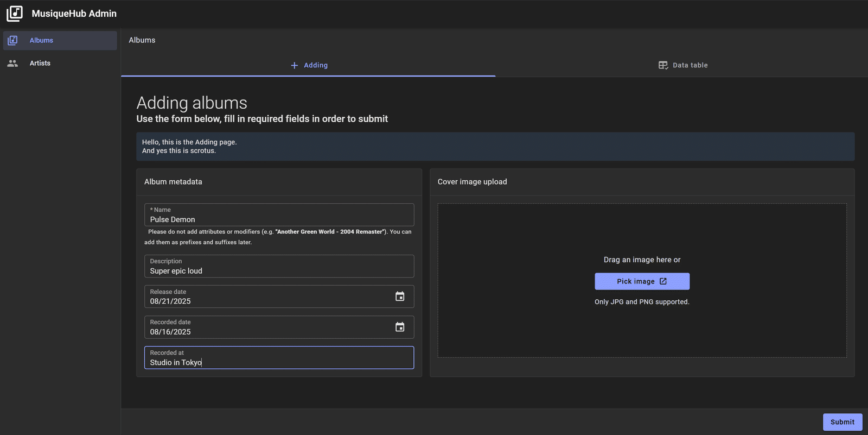Image resolution: width=868 pixels, height=435 pixels.
Task: Open Artists in the sidebar
Action: [x=60, y=64]
